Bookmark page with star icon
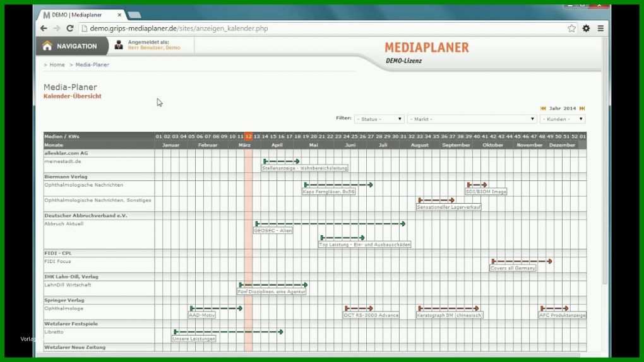The width and height of the screenshot is (644, 362). tap(572, 28)
